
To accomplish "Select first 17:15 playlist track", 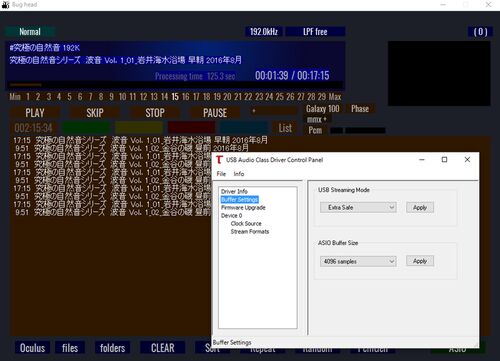I will [x=140, y=140].
